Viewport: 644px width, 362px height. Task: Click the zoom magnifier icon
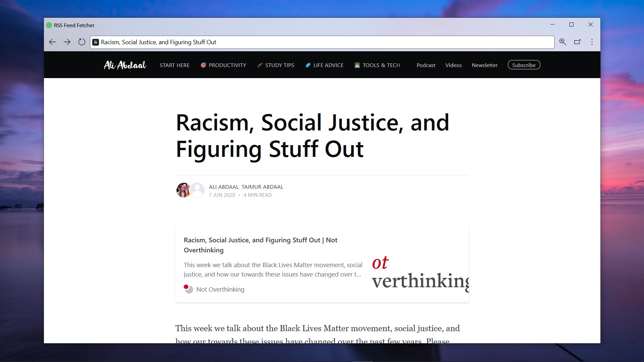[562, 42]
